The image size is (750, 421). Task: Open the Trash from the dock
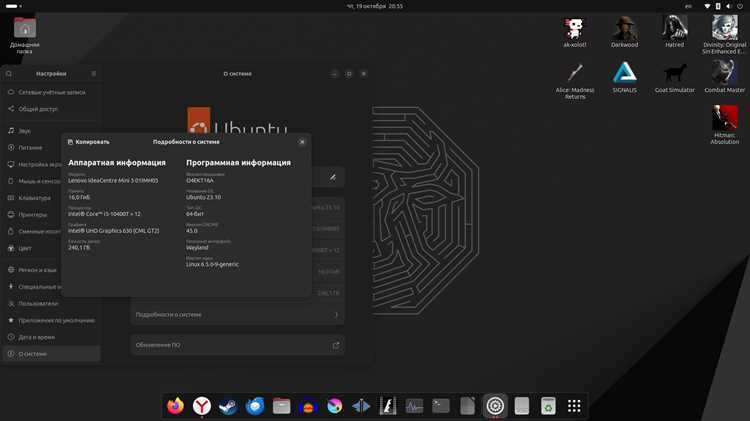coord(548,406)
